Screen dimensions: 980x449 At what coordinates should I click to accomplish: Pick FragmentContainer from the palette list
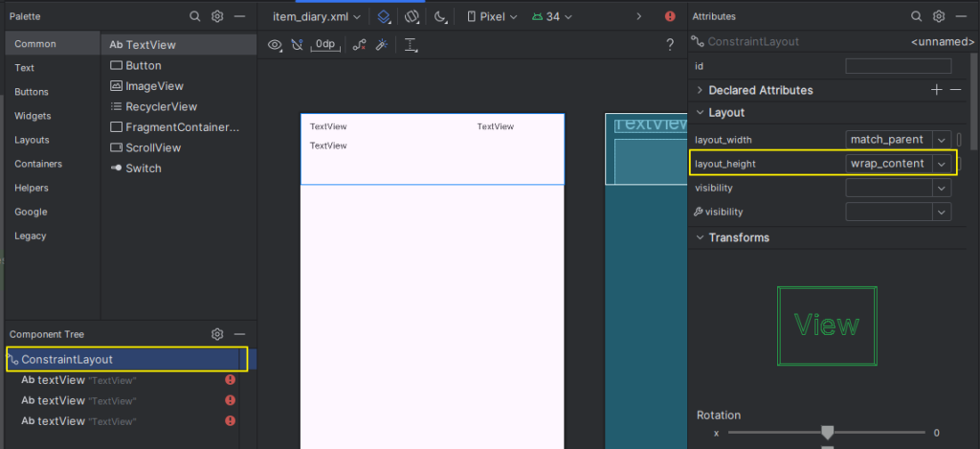(x=179, y=127)
